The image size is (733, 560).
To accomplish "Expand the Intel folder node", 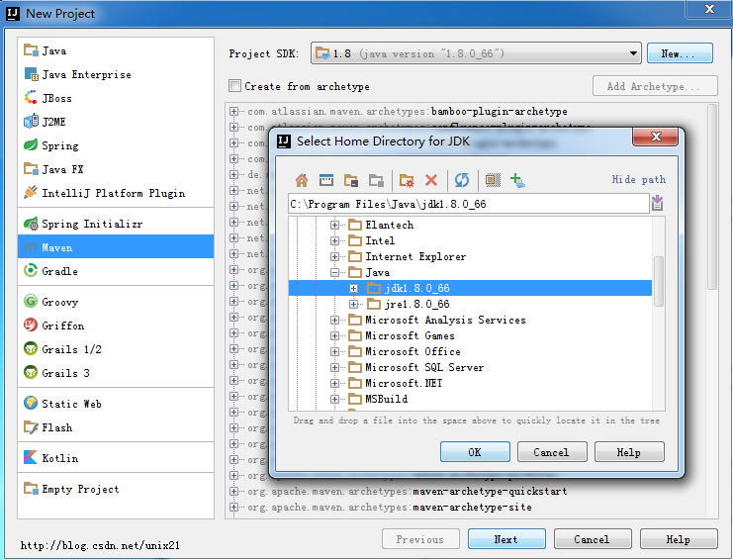I will coord(334,241).
